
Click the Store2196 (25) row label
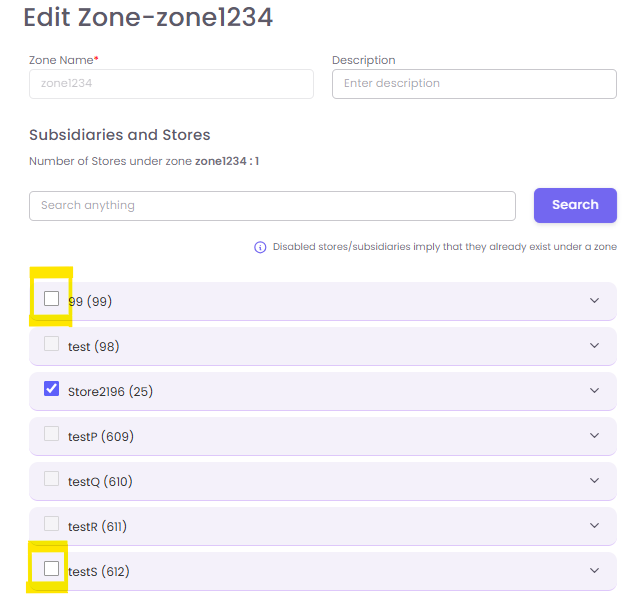point(110,392)
